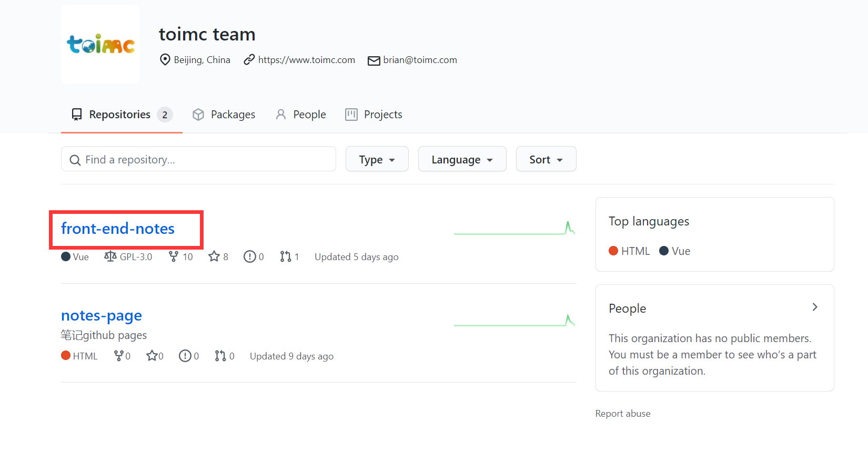The height and width of the screenshot is (453, 868).
Task: Click the HTML language dot on notes-page
Action: tap(66, 355)
